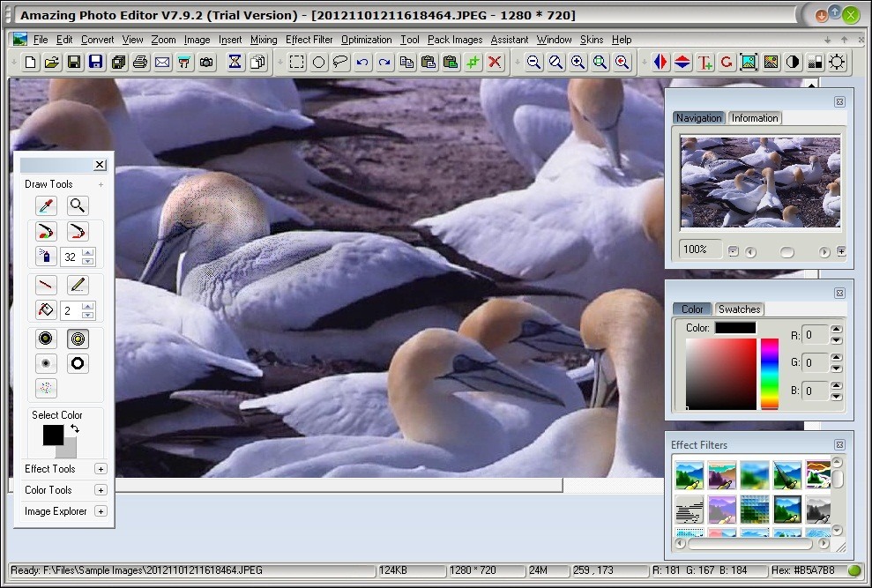Select the Magnifier tool in Draw Tools
This screenshot has height=588, width=872.
(78, 205)
